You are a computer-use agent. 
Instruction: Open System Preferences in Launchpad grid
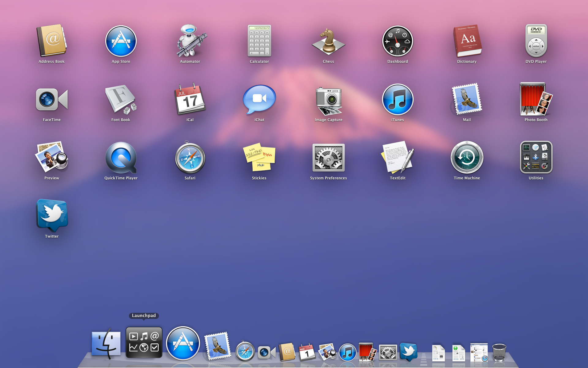click(329, 158)
